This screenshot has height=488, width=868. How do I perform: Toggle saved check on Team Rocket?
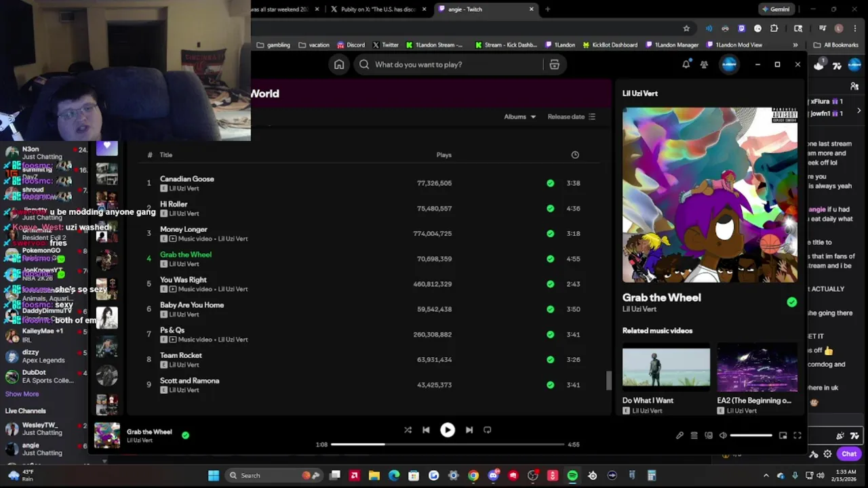pos(550,359)
